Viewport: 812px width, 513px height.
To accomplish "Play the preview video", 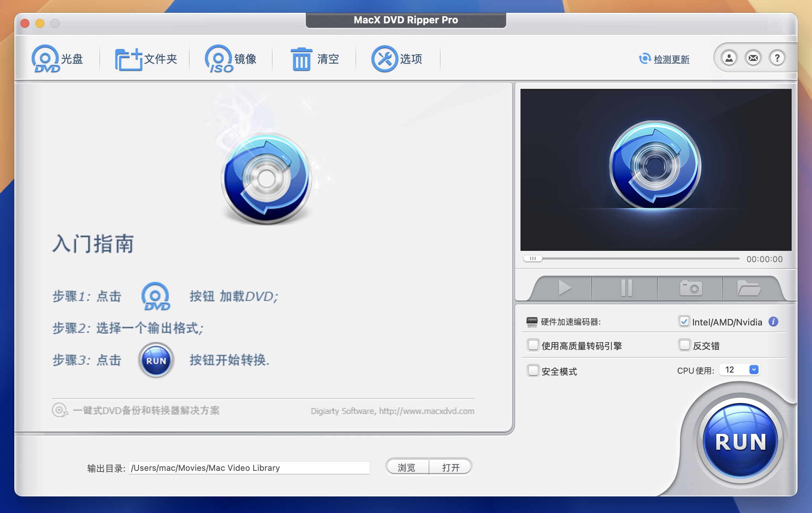I will [564, 288].
